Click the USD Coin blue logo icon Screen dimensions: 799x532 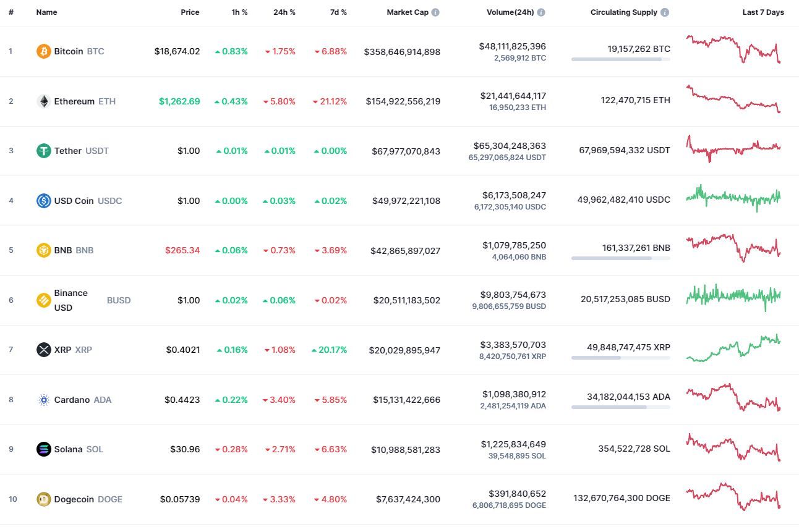tap(43, 201)
